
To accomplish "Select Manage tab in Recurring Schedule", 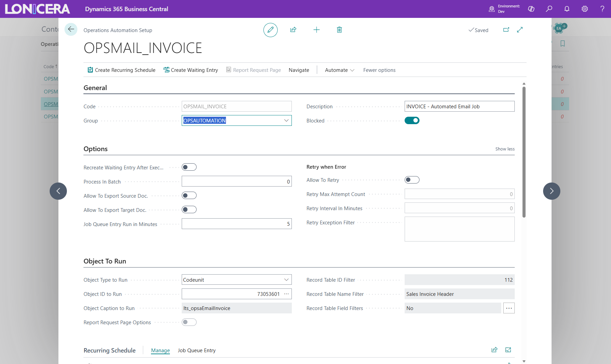I will point(160,350).
